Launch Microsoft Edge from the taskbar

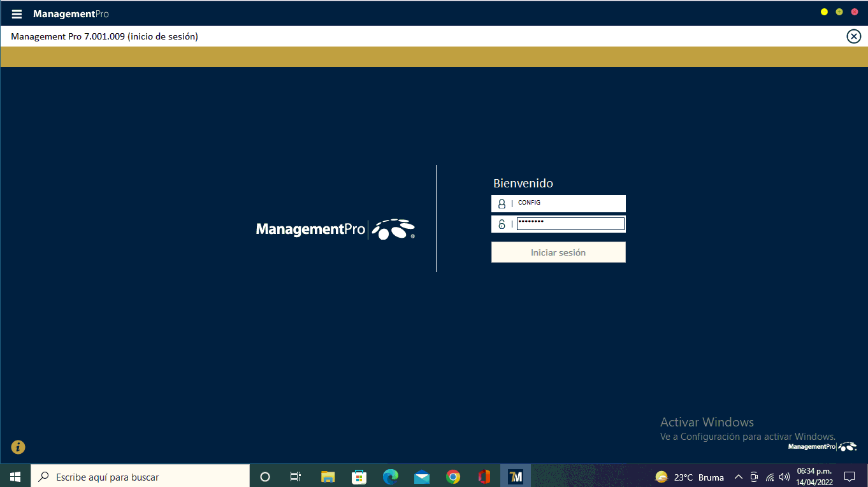391,477
